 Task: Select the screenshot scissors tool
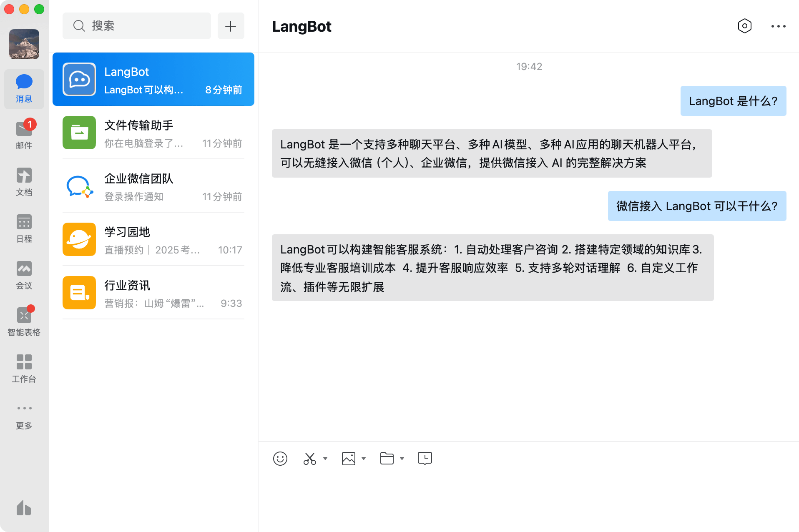[x=309, y=458]
